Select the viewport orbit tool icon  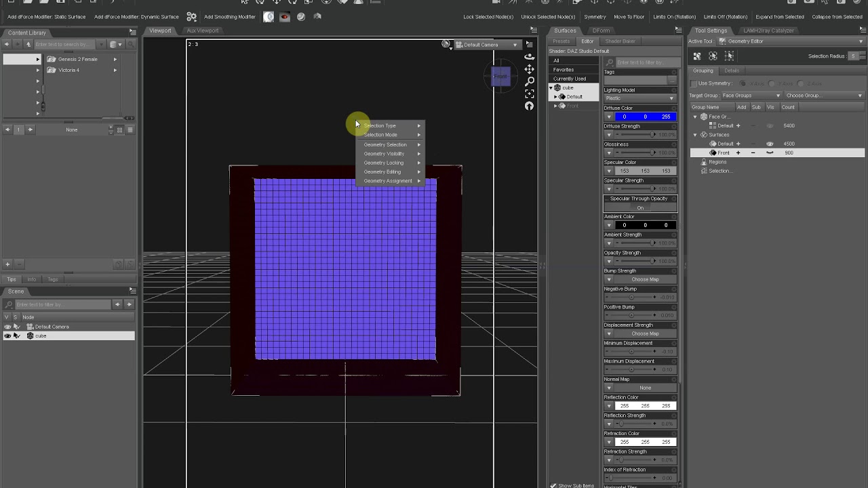pos(529,58)
